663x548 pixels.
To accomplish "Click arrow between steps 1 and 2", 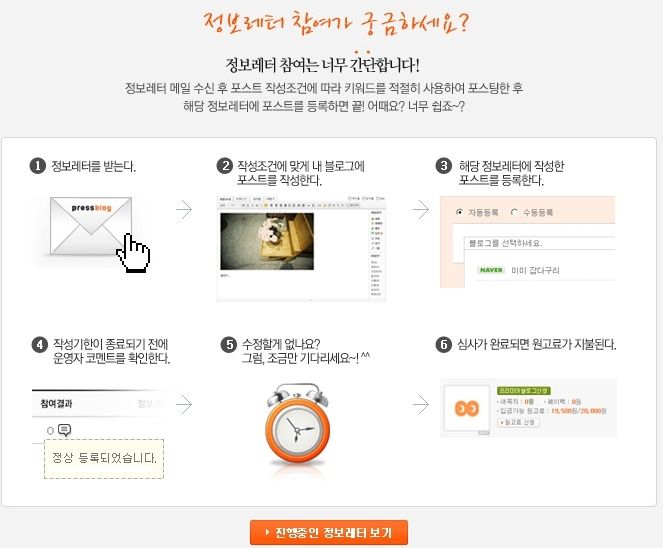I will click(184, 209).
